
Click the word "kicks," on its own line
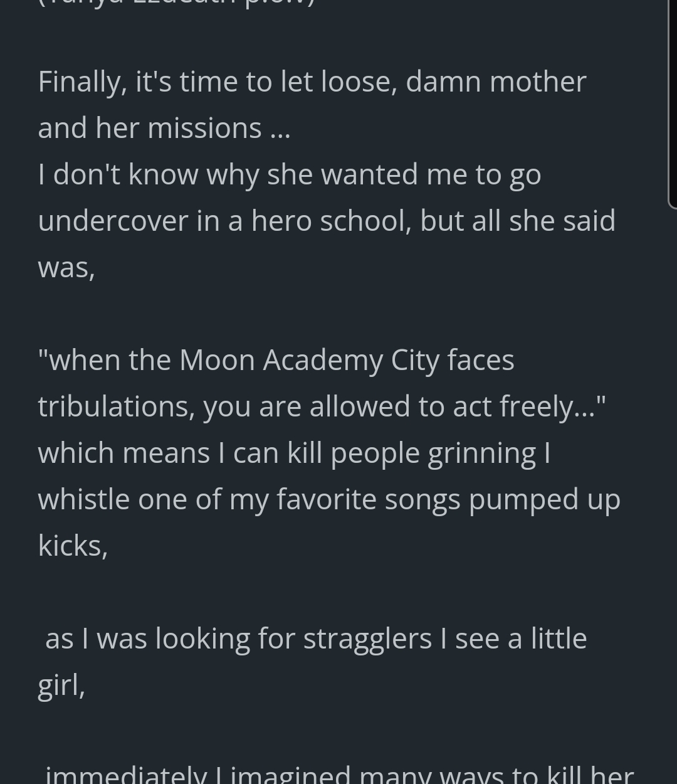point(73,546)
